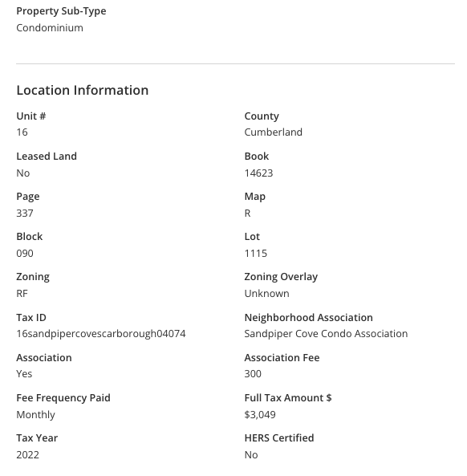The width and height of the screenshot is (467, 476).
Task: Click the Page number 337
Action: pos(25,213)
